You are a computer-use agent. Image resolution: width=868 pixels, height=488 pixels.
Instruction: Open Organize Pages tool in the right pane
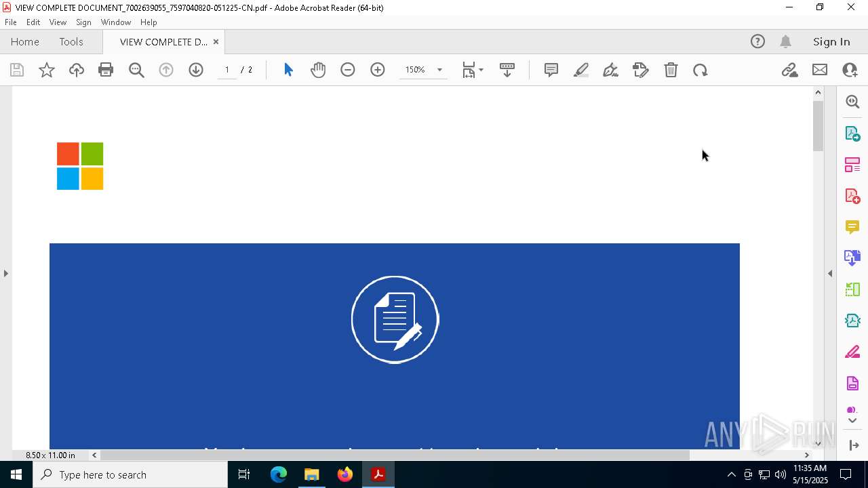click(852, 165)
